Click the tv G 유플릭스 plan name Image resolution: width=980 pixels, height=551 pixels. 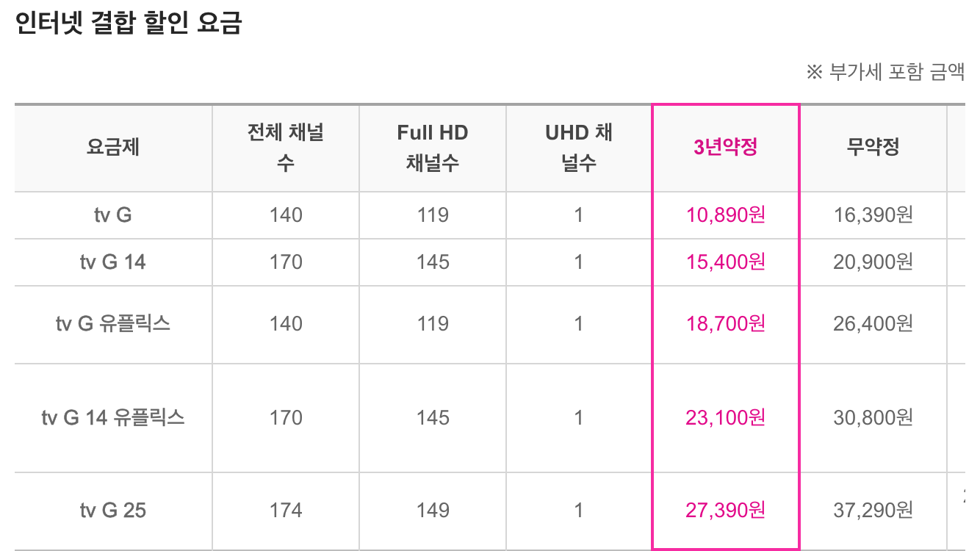pos(113,323)
